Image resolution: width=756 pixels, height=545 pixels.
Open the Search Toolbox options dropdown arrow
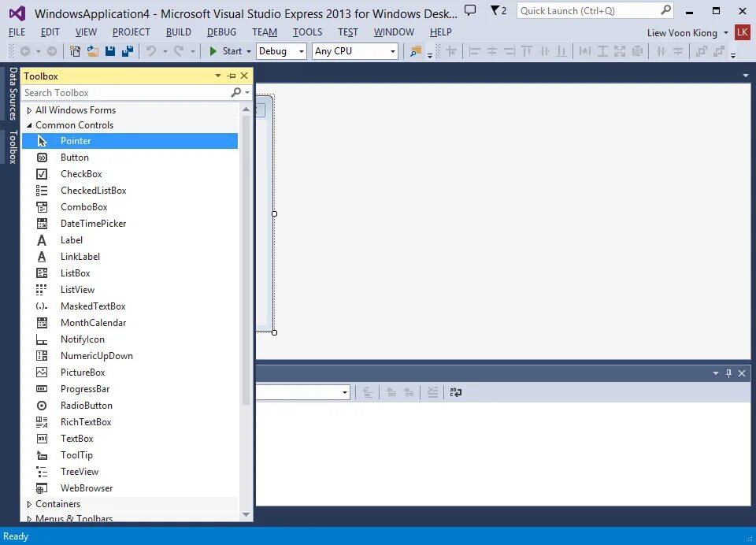(x=247, y=92)
